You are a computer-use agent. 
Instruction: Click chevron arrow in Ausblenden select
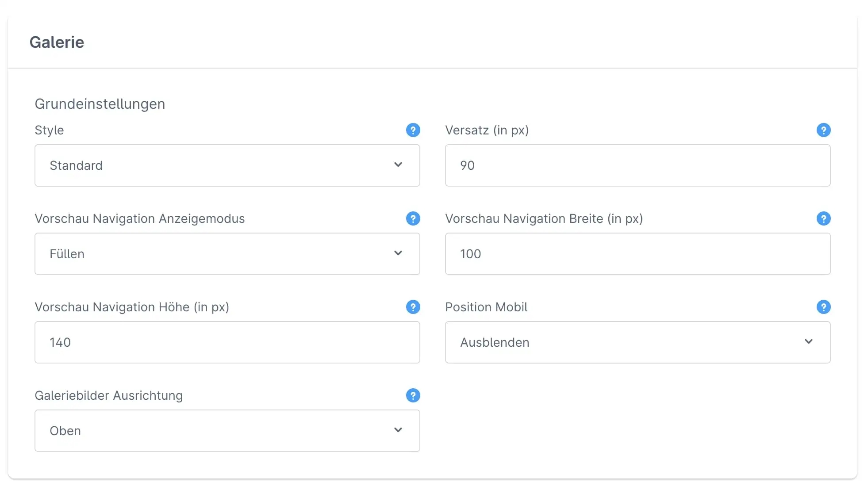808,341
